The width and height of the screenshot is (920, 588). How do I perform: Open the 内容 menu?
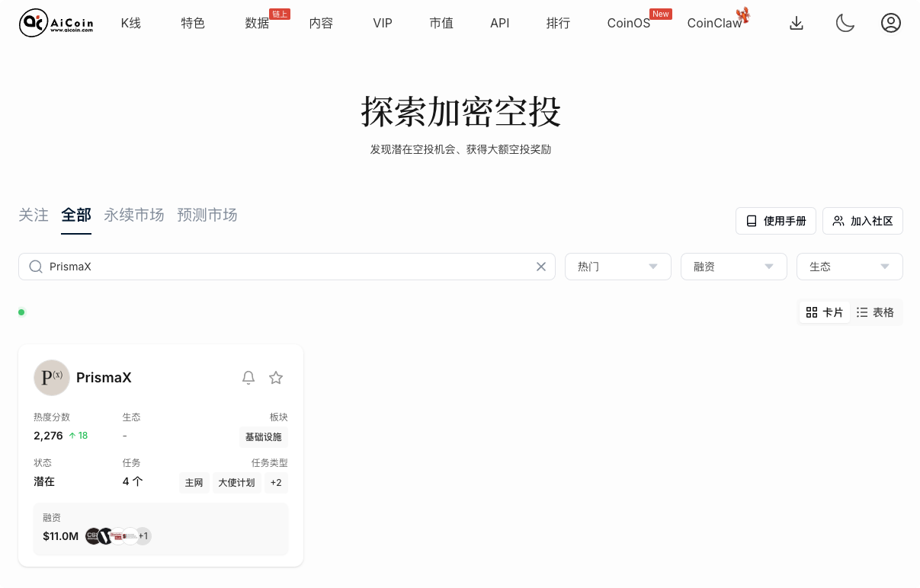321,23
